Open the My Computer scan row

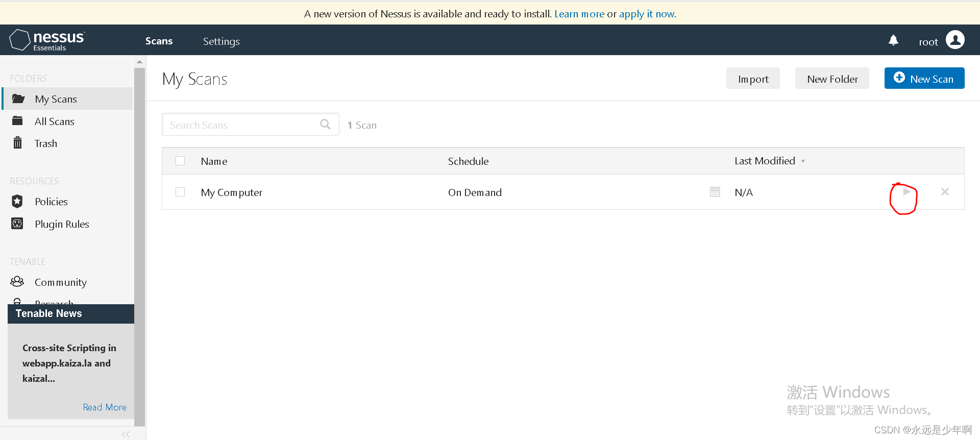563,192
